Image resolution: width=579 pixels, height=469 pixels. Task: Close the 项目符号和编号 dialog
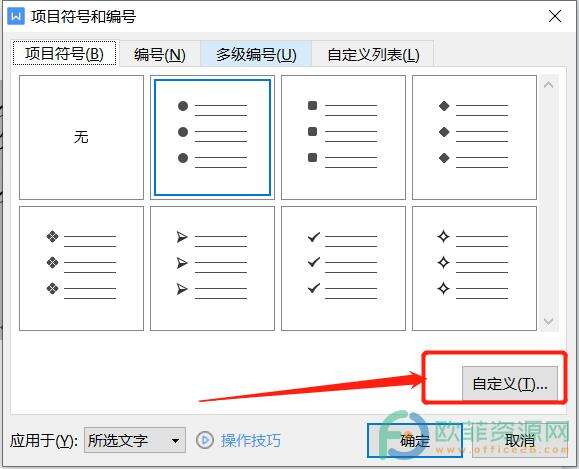pyautogui.click(x=555, y=16)
